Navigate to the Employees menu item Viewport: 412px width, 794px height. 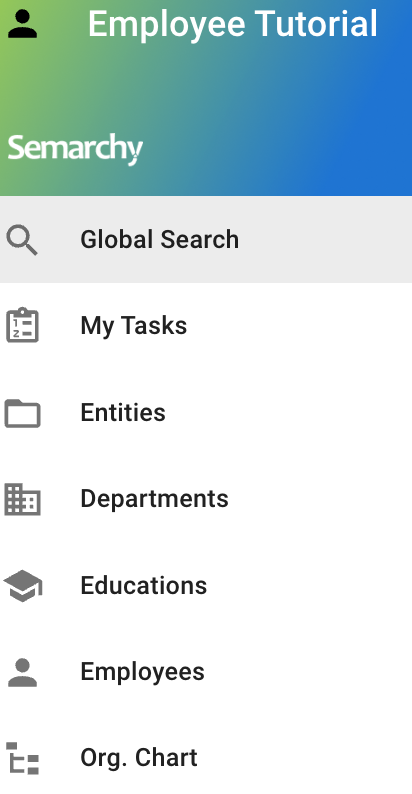pos(206,671)
